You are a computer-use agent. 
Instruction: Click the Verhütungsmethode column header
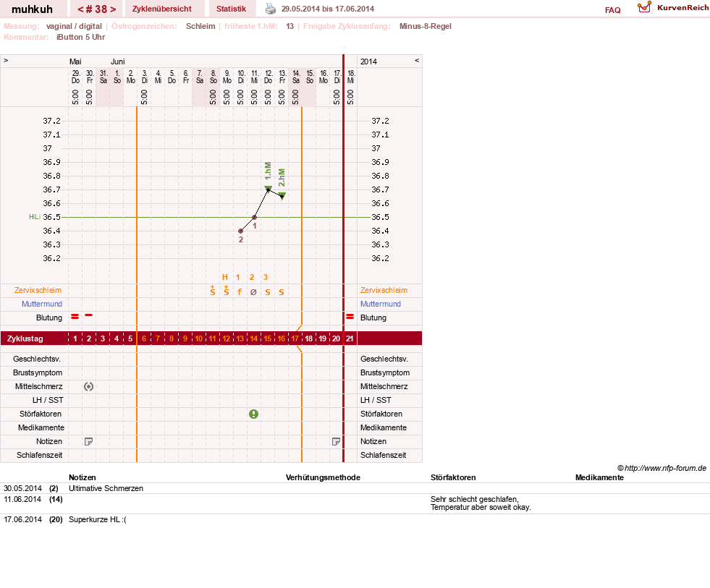point(323,477)
